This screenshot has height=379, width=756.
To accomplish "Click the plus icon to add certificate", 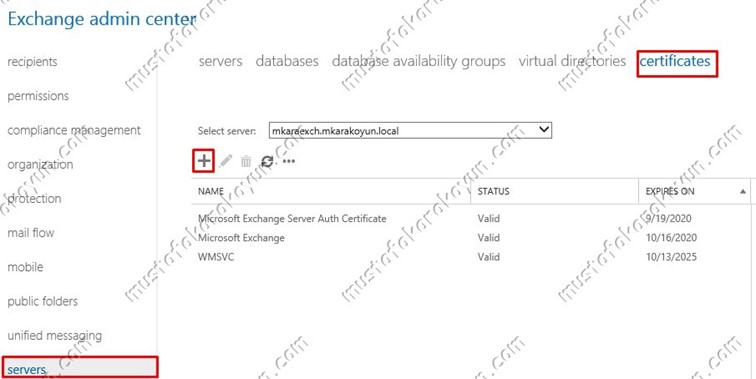I will click(x=204, y=161).
